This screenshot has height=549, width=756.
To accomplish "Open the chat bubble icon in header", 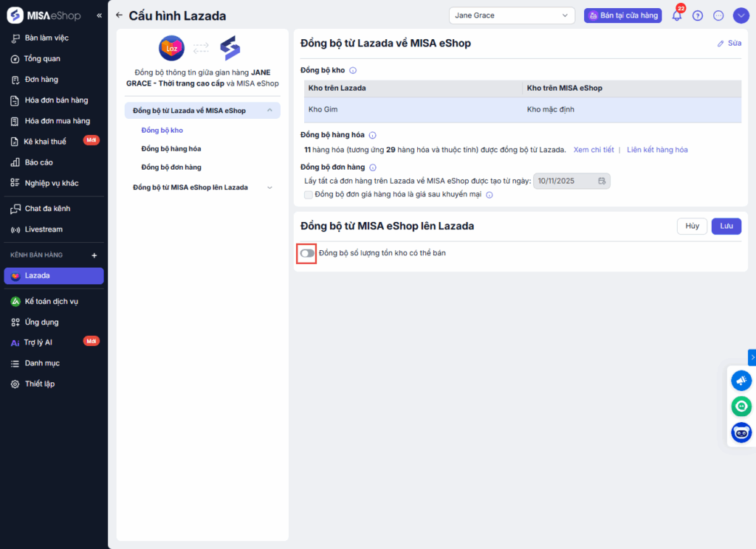I will [718, 15].
